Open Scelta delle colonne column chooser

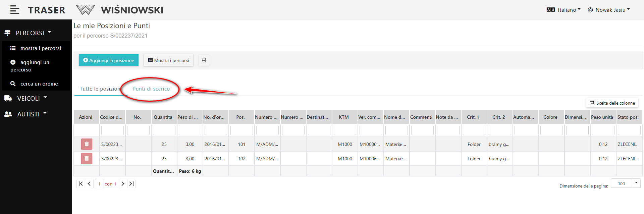tap(612, 103)
